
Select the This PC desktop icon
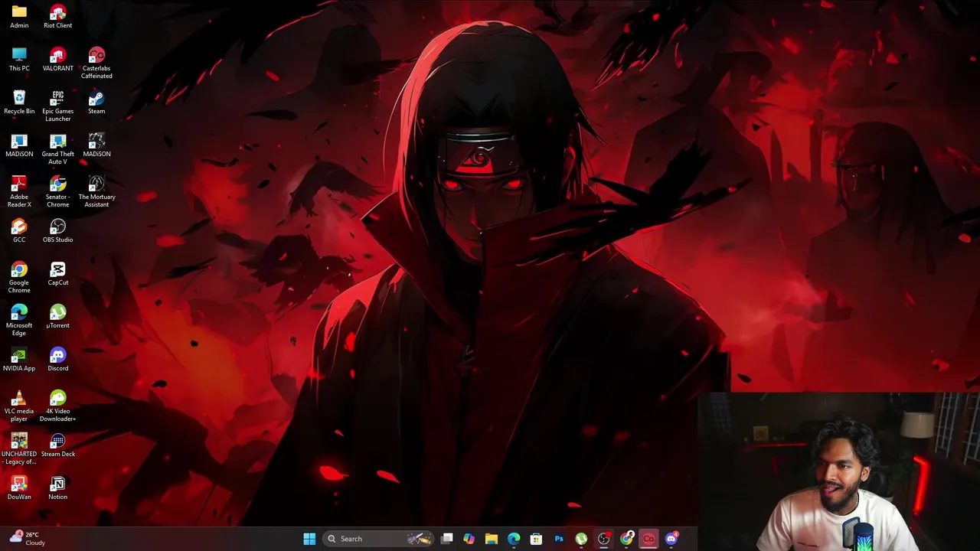point(19,60)
